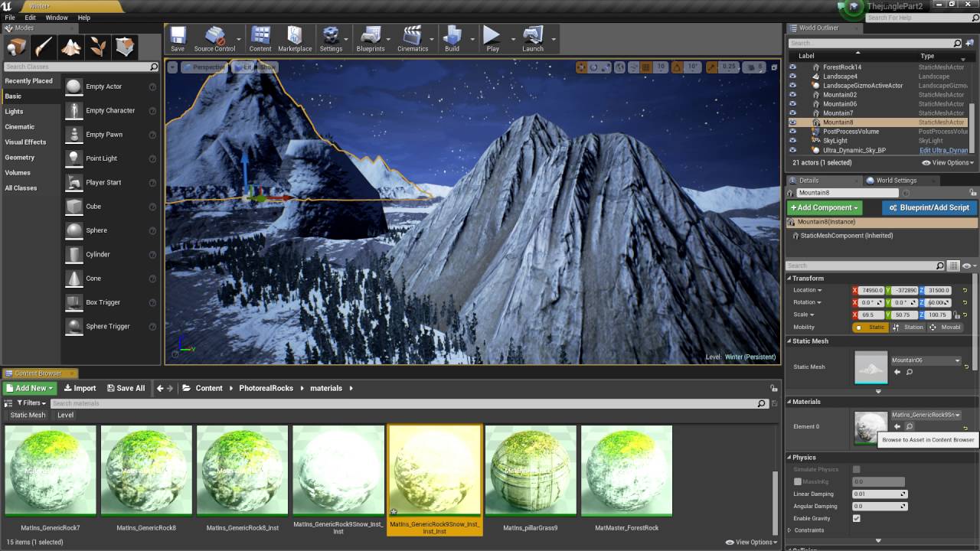The width and height of the screenshot is (980, 551).
Task: Click the Build toolbar button
Action: point(452,39)
